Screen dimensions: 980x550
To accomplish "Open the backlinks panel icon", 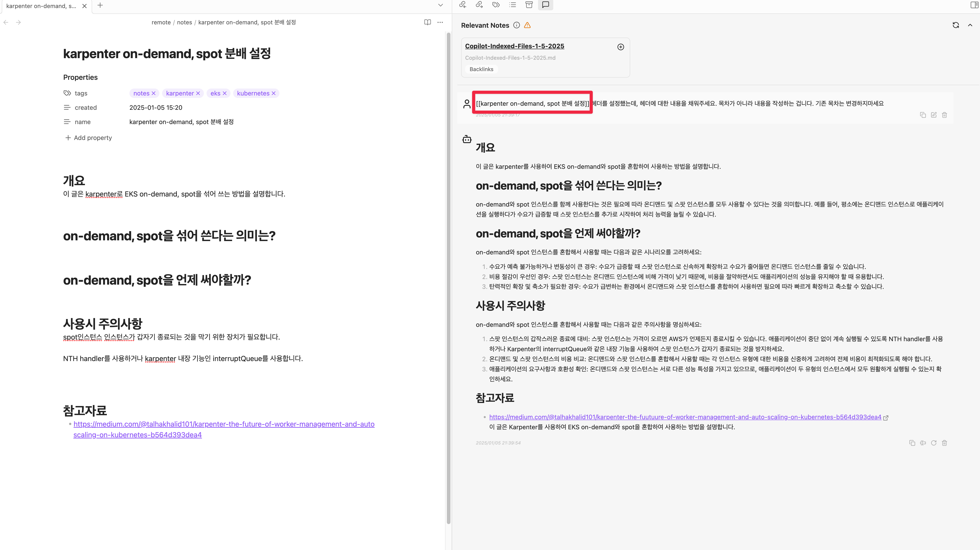I will click(463, 4).
